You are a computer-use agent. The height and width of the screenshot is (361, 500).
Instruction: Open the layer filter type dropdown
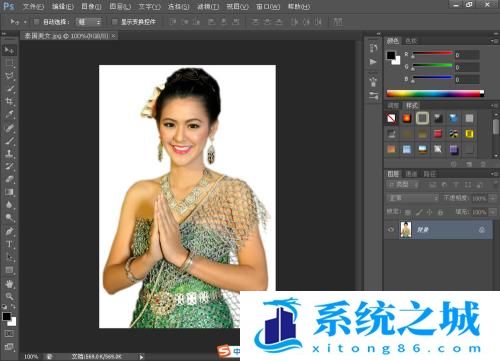403,184
